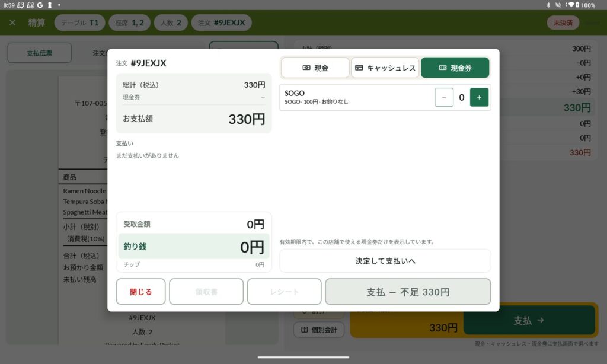Click the muted notification bell icon
This screenshot has width=607, height=364.
click(558, 5)
